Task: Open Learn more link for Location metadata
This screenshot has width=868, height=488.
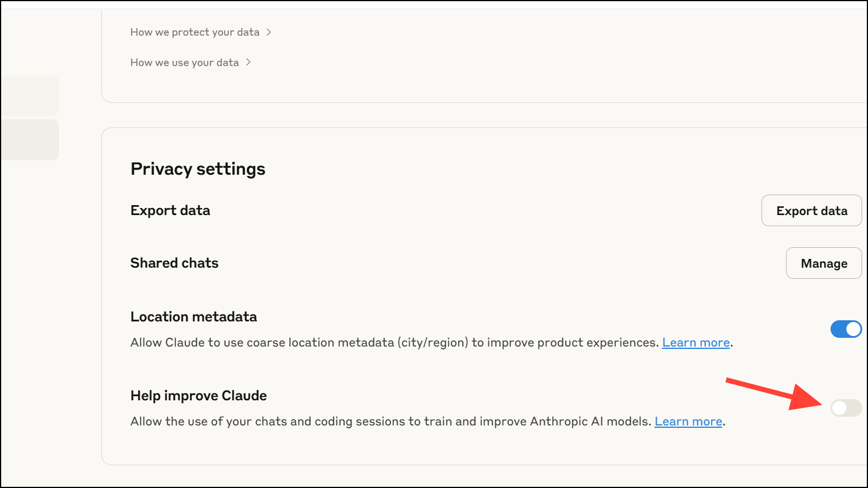Action: coord(695,342)
